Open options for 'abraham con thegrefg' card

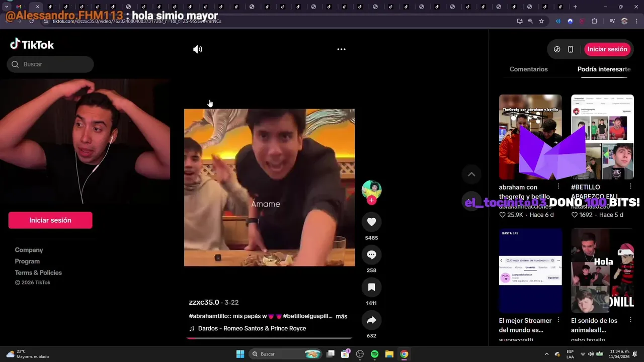558,187
